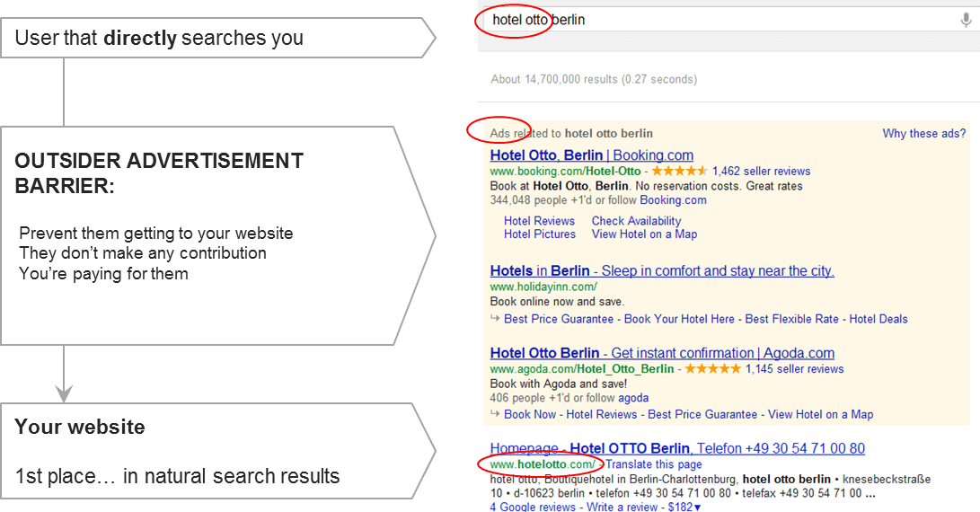Click the Book Your Hotel Here link

click(x=679, y=319)
